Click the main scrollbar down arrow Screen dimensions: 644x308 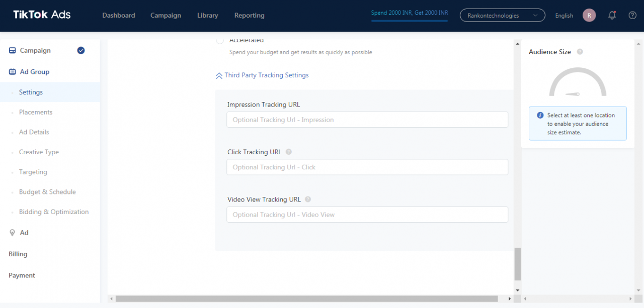[x=518, y=290]
